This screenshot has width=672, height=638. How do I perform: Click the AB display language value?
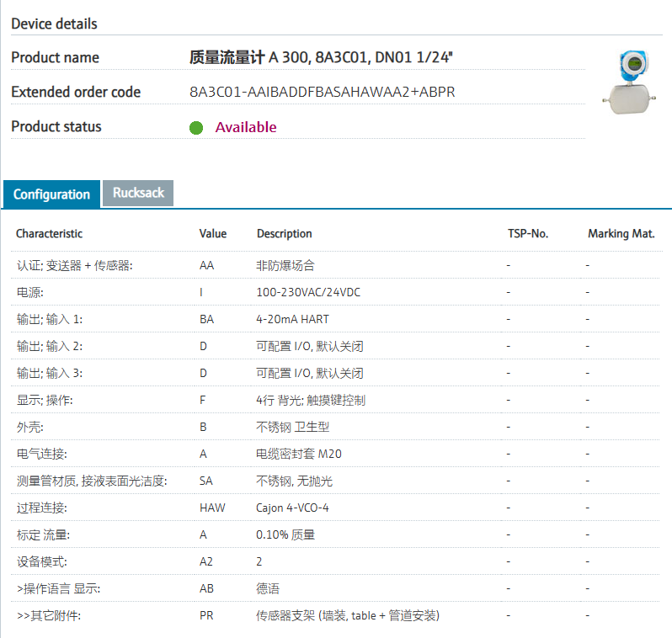click(x=206, y=588)
